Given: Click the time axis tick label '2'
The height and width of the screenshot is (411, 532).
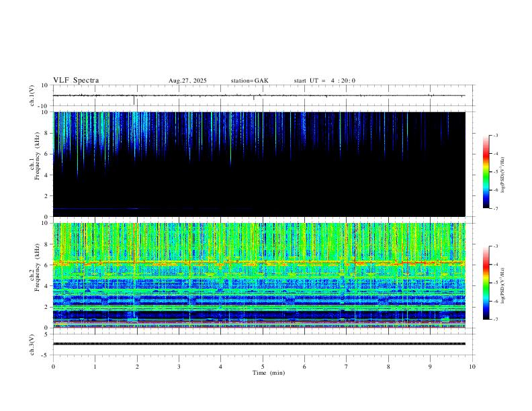Looking at the screenshot, I should click(137, 367).
